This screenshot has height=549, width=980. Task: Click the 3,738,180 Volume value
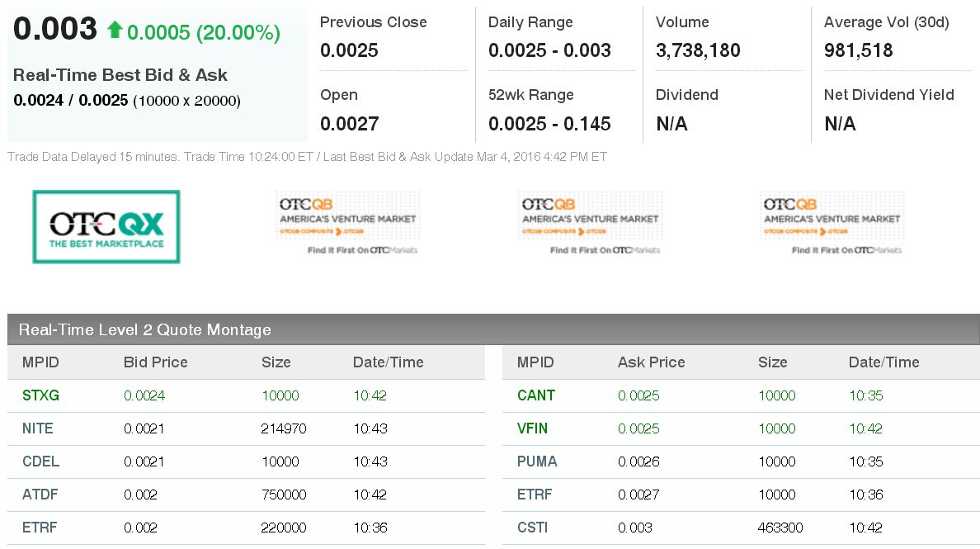(698, 50)
